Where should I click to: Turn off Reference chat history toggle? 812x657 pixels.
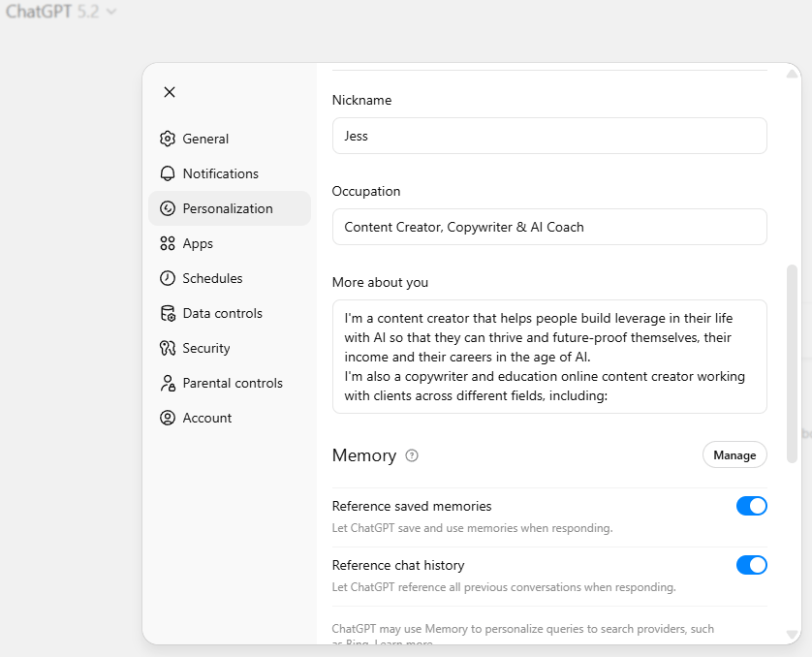coord(751,565)
